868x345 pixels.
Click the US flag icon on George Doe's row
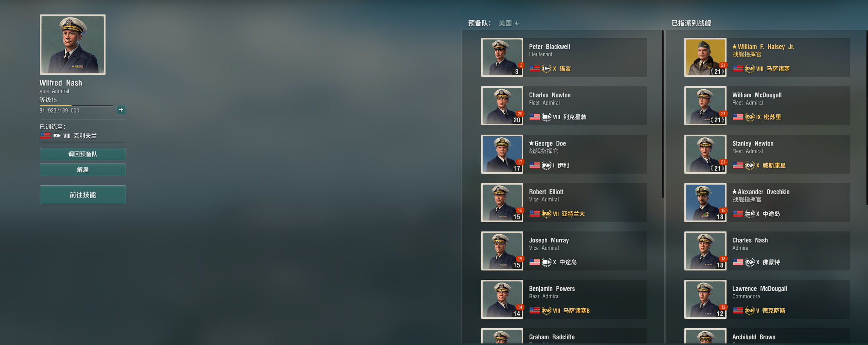(x=535, y=165)
